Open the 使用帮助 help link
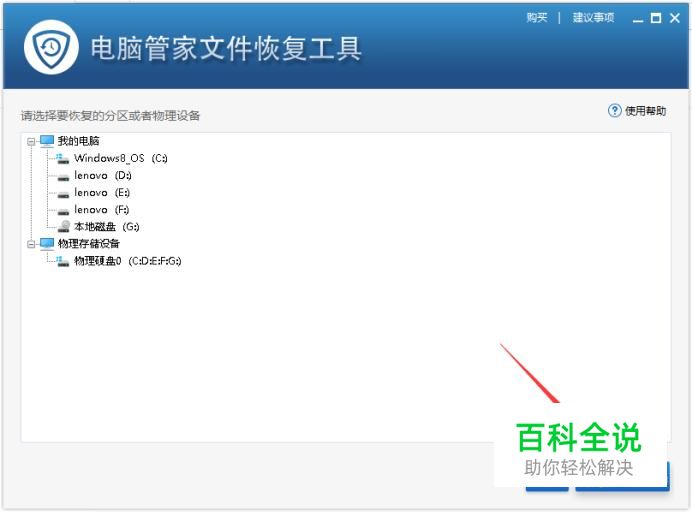This screenshot has width=692, height=512. [x=645, y=111]
